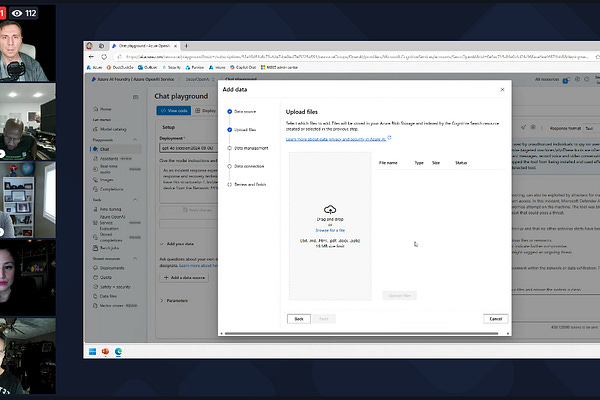
Task: Click the Home icon in the sidebar
Action: pyautogui.click(x=96, y=109)
